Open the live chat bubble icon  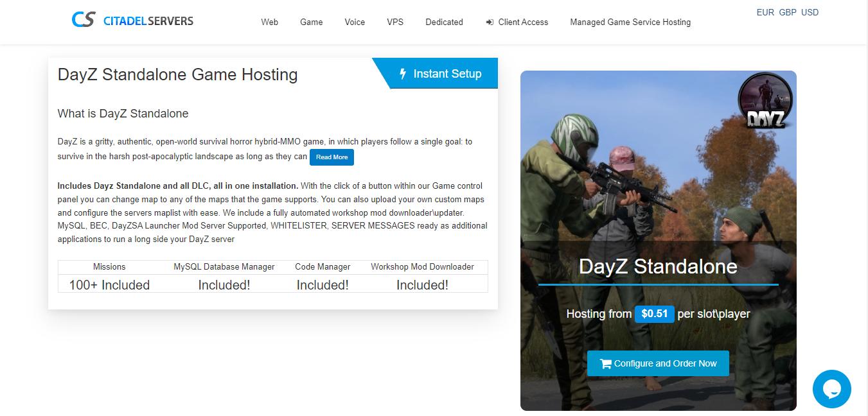[831, 389]
